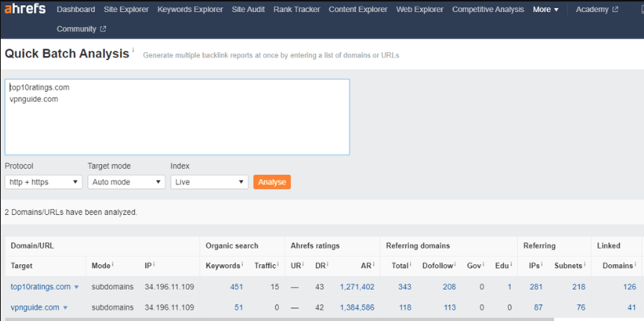Open Ahrefs rank 1,384,586 link

click(x=357, y=308)
